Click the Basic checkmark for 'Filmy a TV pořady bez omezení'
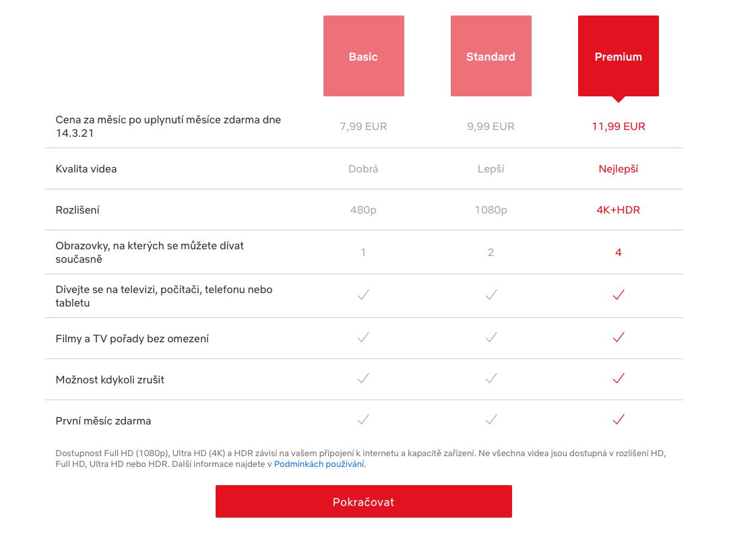This screenshot has width=756, height=537. point(363,338)
